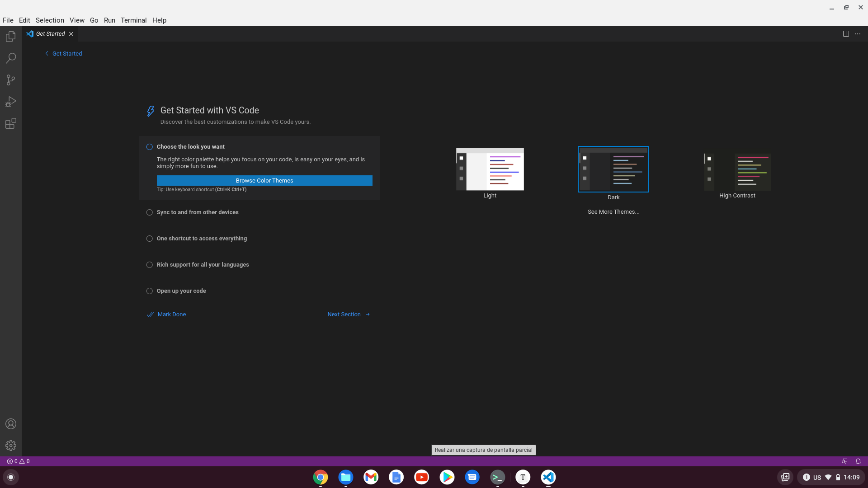The image size is (868, 488).
Task: Open the Explorer view in activity bar
Action: point(11,36)
